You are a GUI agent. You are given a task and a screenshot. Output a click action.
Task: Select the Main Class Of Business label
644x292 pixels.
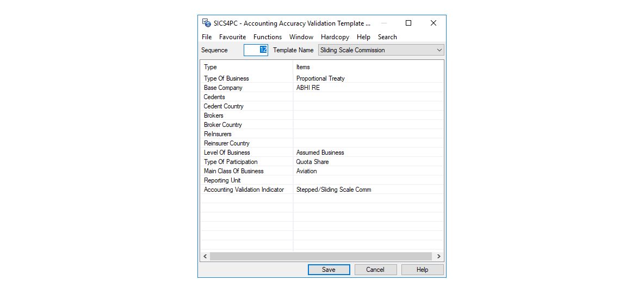pos(234,171)
